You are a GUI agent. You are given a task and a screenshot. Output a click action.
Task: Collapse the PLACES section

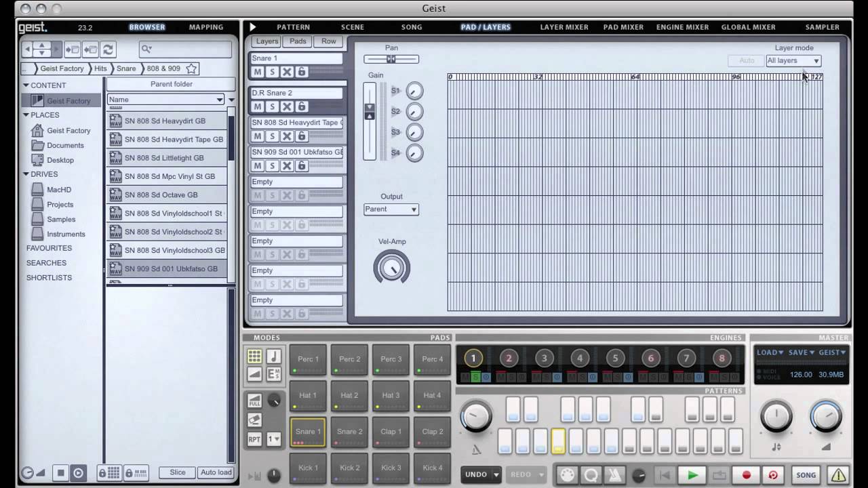pyautogui.click(x=26, y=115)
